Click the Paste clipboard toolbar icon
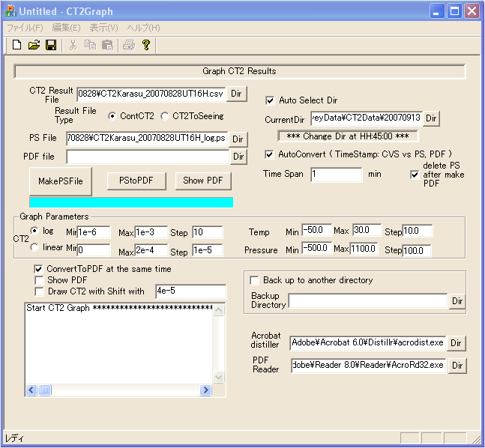The width and height of the screenshot is (485, 448). pyautogui.click(x=107, y=45)
